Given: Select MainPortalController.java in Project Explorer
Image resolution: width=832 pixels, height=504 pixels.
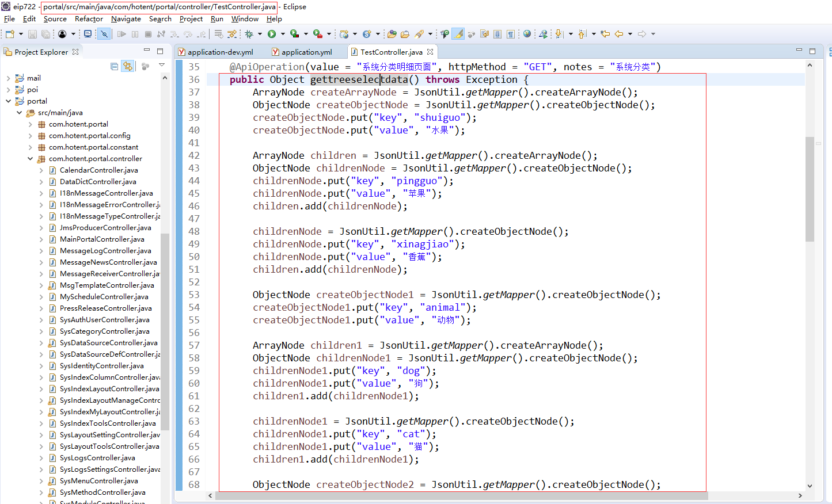Looking at the screenshot, I should 102,239.
